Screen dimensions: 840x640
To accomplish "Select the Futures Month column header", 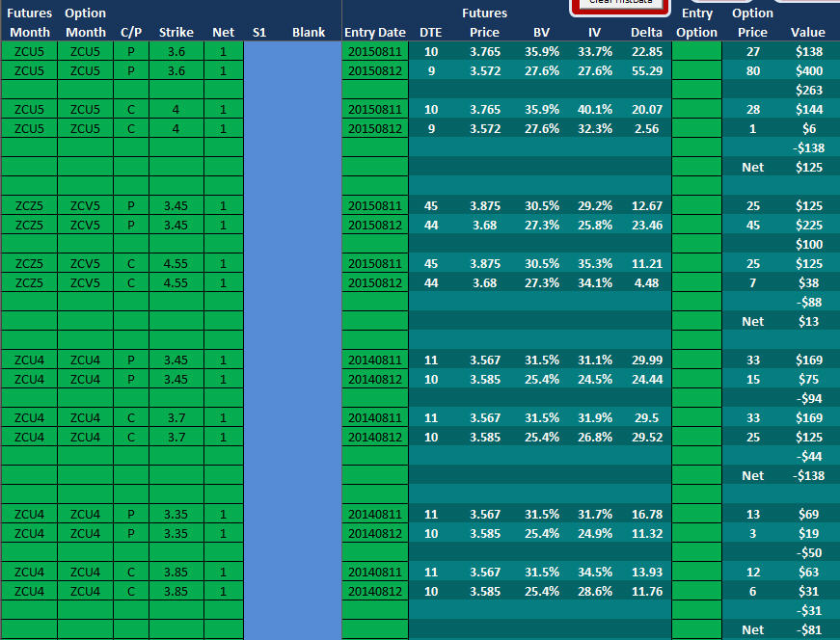I will [30, 22].
